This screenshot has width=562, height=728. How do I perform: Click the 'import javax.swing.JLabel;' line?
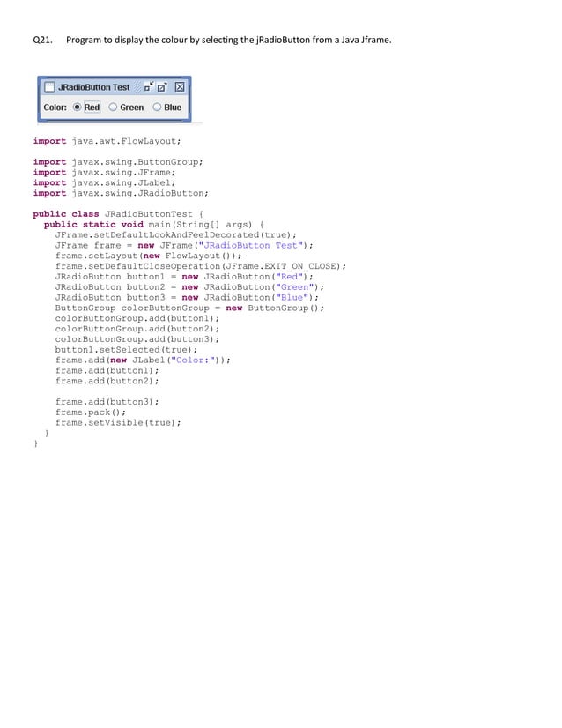pyautogui.click(x=105, y=183)
